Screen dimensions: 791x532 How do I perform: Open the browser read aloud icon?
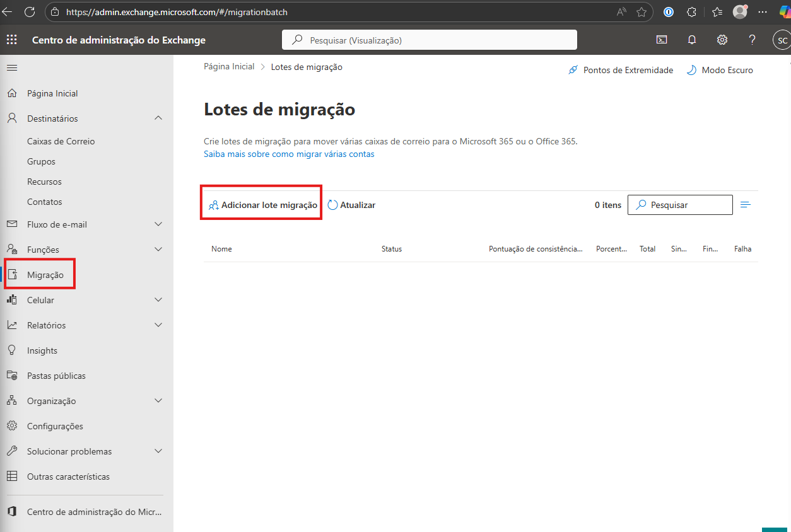coord(621,11)
